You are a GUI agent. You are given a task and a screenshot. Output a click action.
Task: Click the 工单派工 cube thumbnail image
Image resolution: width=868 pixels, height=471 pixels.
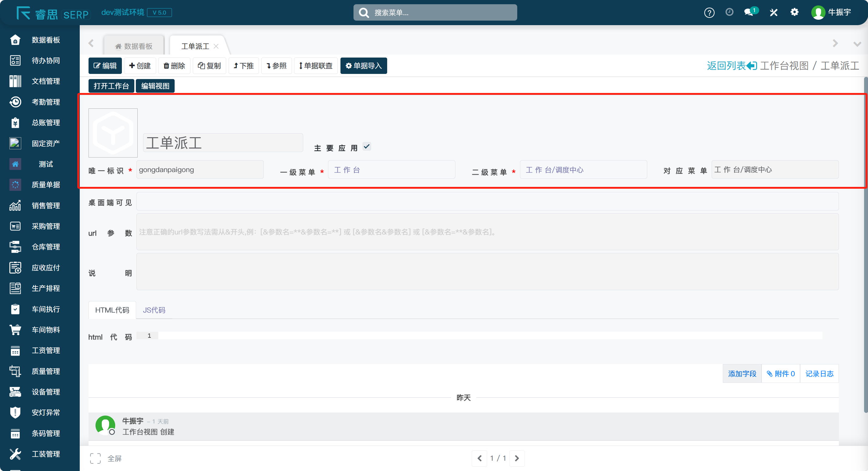113,133
